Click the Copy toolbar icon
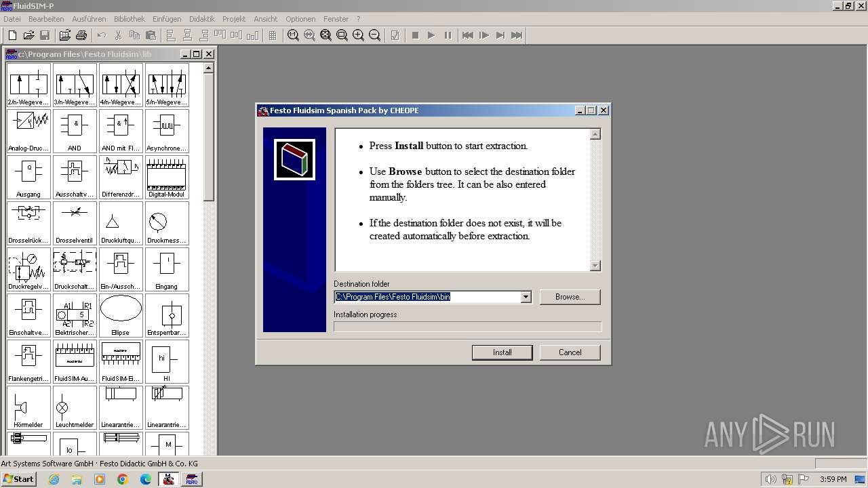868x488 pixels. tap(134, 35)
